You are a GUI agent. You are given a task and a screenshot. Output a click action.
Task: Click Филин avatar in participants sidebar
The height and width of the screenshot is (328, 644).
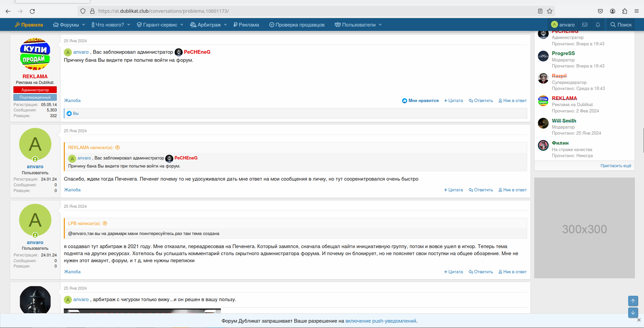tap(543, 145)
